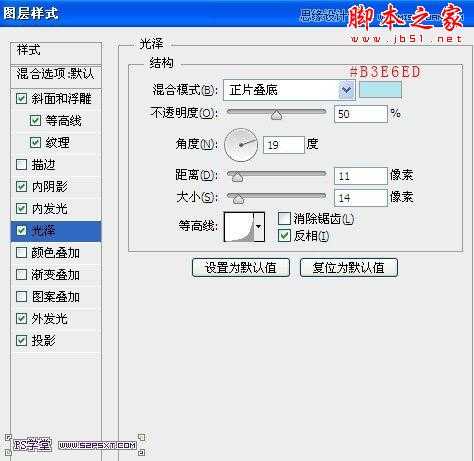Select the 等高线 sub-entry
This screenshot has width=474, height=461.
[64, 121]
